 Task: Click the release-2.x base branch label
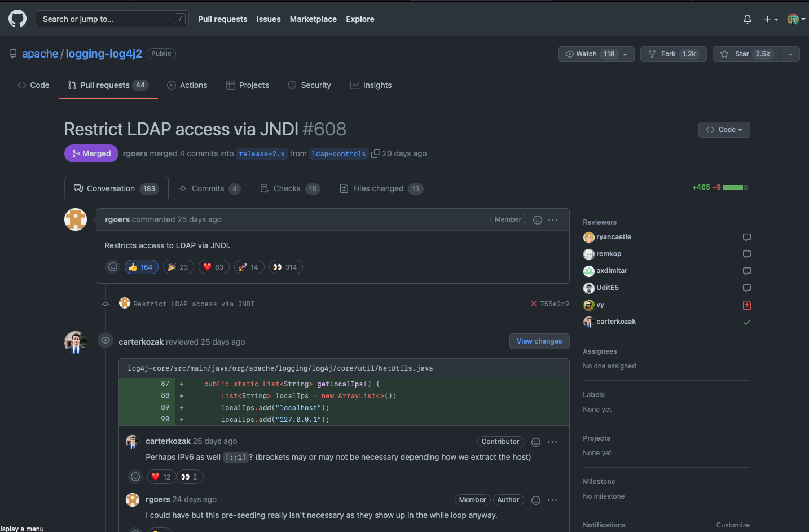262,154
